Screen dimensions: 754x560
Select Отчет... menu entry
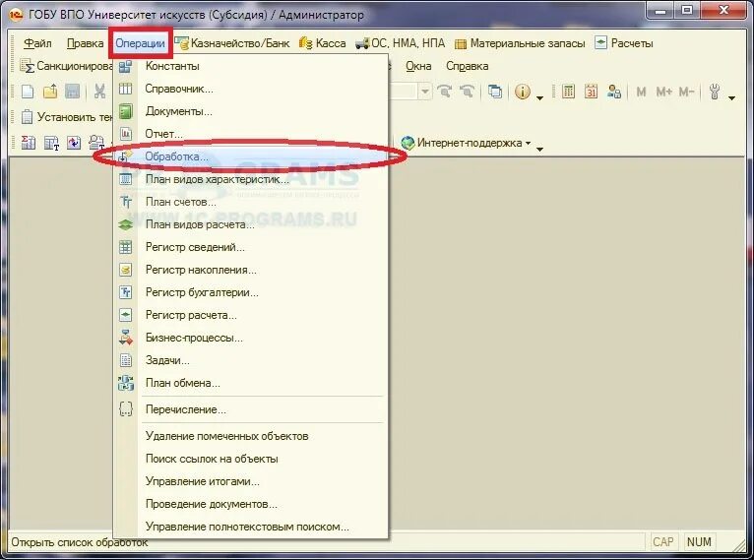[x=251, y=134]
